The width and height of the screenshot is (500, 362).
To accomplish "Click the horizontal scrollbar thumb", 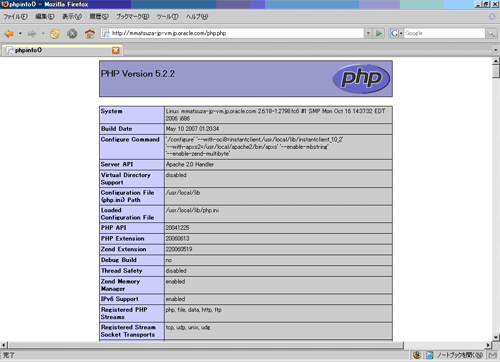I will [x=206, y=345].
